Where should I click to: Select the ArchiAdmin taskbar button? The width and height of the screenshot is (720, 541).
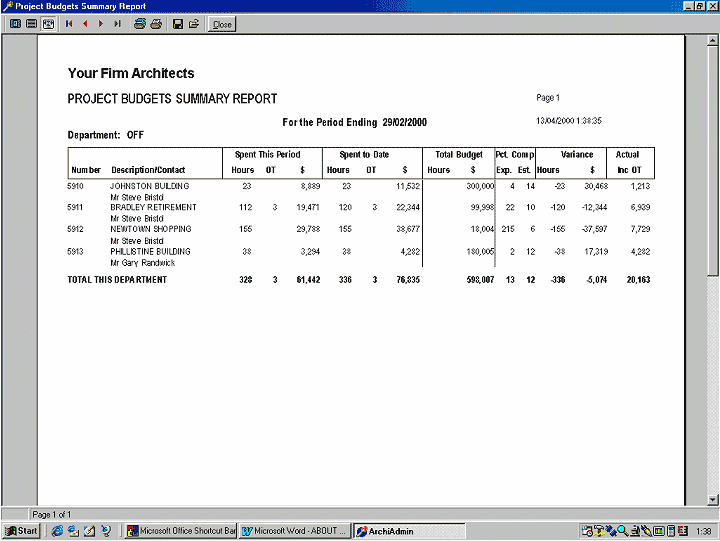click(409, 531)
